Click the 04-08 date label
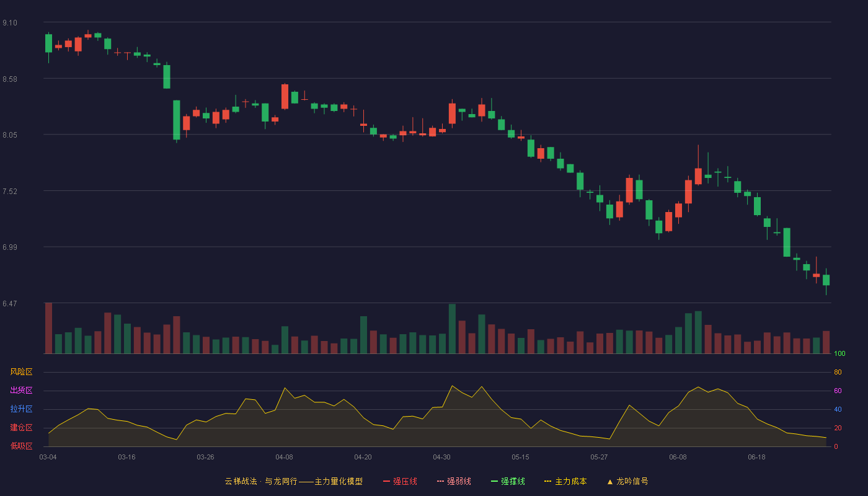The image size is (868, 496). 284,457
